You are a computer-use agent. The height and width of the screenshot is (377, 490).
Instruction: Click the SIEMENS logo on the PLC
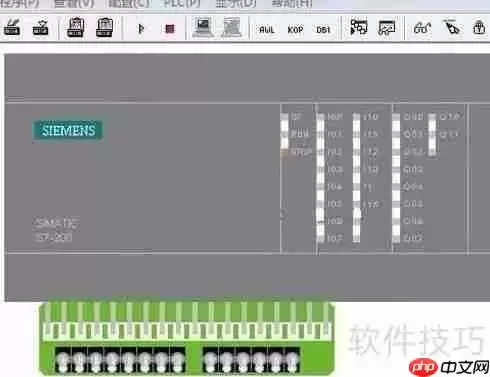[68, 131]
